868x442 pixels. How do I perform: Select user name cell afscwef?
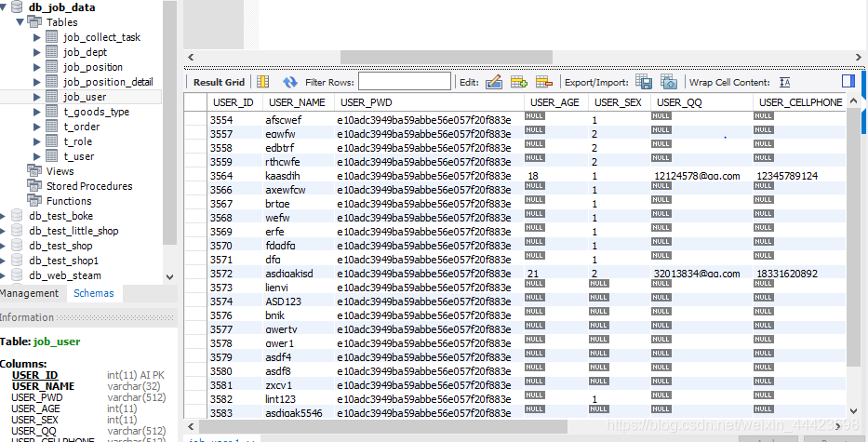(299, 120)
